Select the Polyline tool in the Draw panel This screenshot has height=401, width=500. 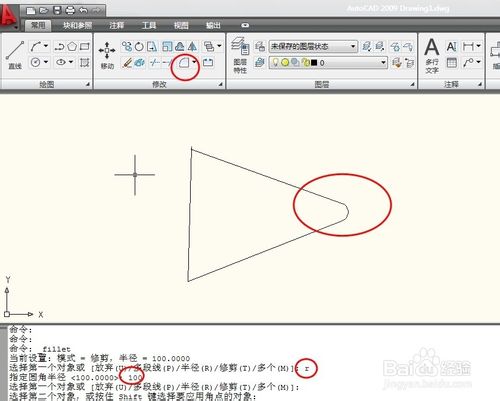click(59, 47)
